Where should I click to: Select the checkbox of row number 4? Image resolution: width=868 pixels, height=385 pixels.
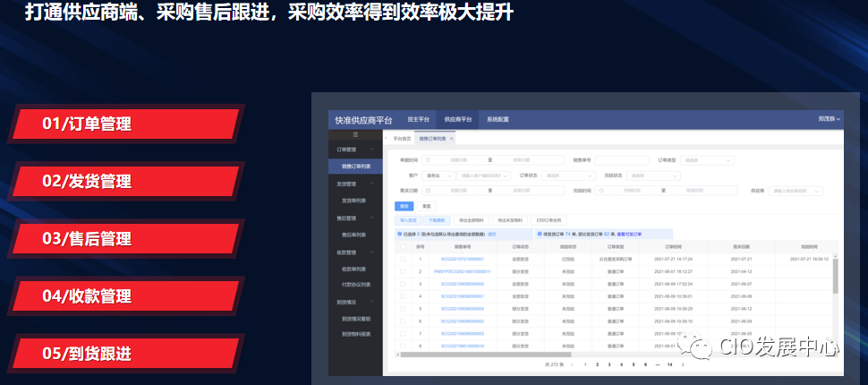coord(403,296)
